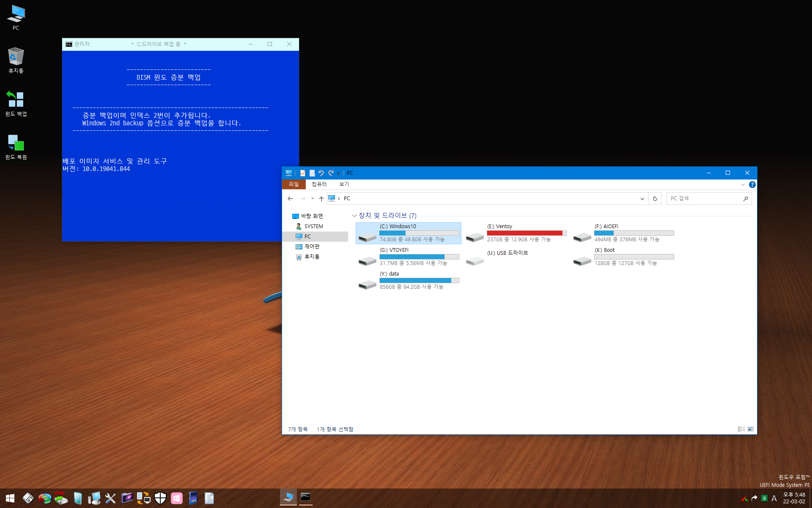Click the share arrow tray icon

pos(754,498)
